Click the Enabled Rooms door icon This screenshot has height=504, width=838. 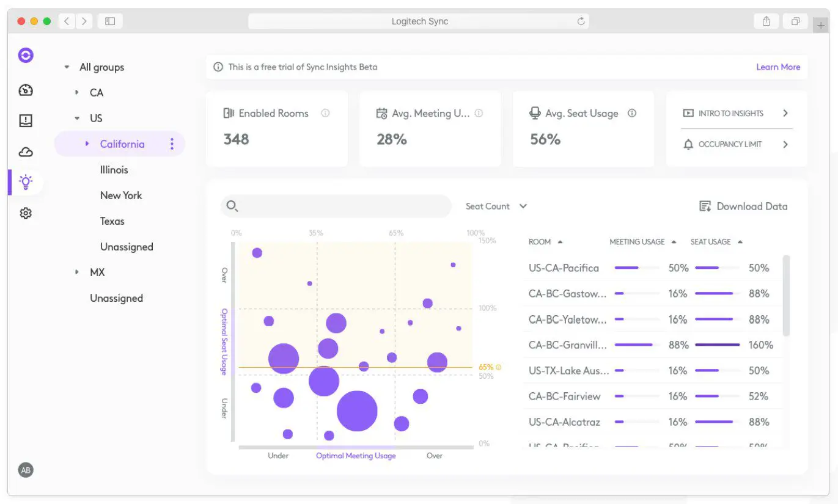229,113
